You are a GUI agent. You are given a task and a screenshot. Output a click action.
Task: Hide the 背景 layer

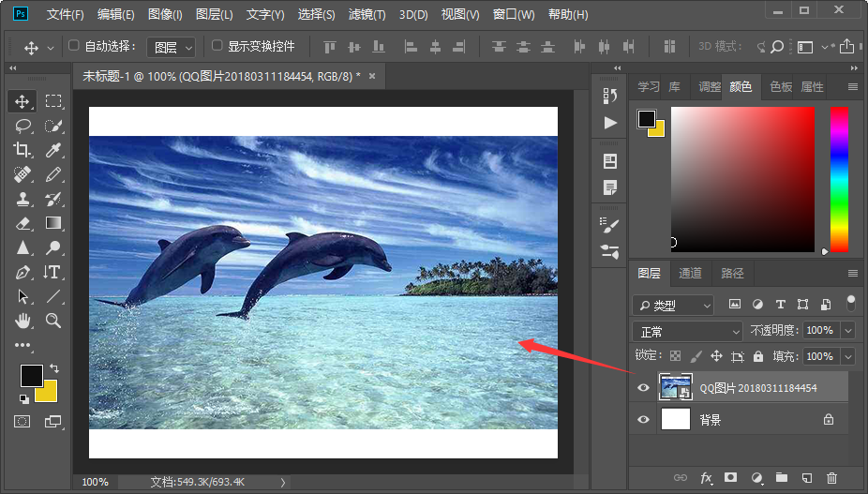click(643, 419)
